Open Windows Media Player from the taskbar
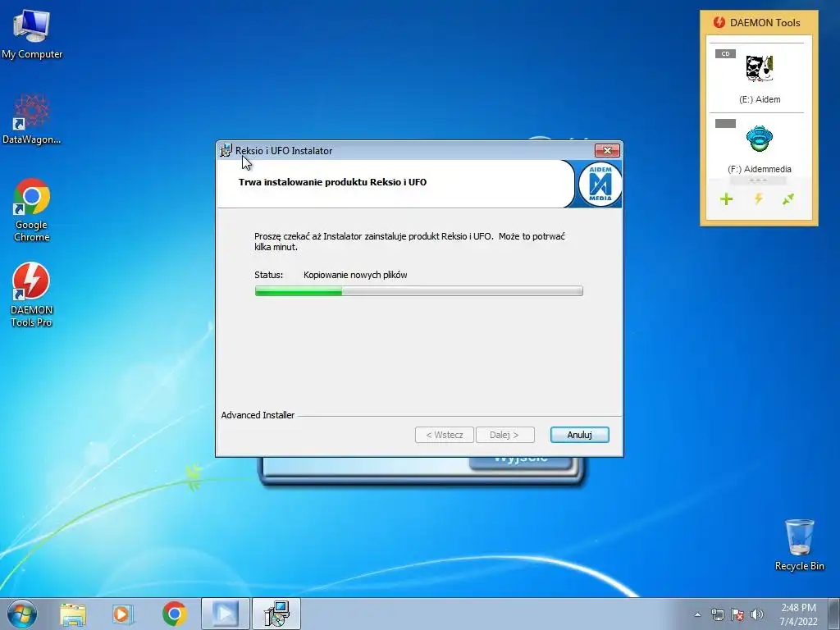Image resolution: width=840 pixels, height=630 pixels. 123,614
